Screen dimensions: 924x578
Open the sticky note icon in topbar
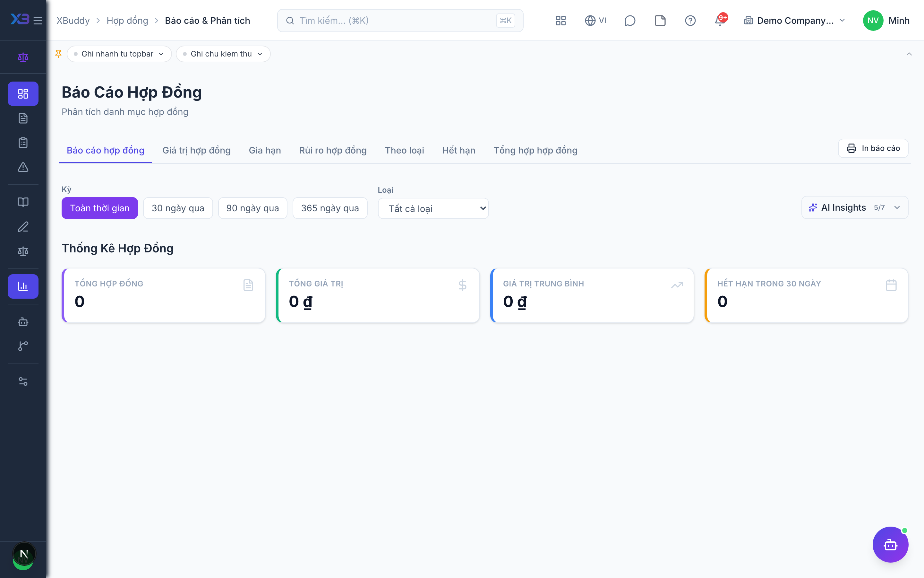click(x=660, y=20)
